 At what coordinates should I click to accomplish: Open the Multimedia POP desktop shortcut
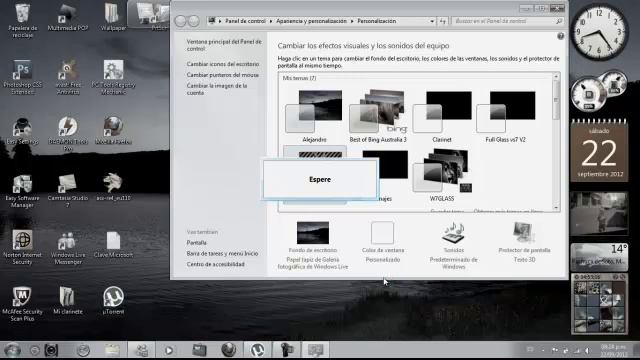click(x=68, y=17)
